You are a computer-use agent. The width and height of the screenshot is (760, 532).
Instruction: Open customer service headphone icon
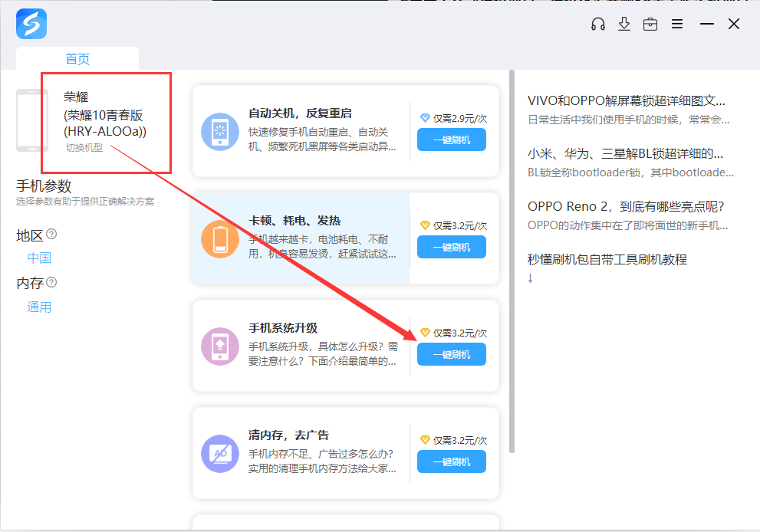point(598,24)
